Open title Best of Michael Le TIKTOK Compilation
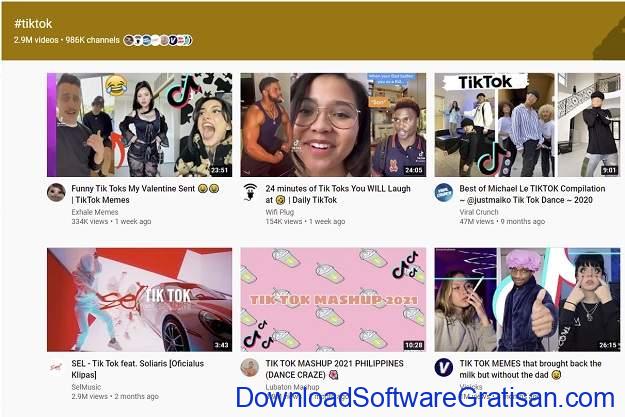The height and width of the screenshot is (417, 625). 532,194
